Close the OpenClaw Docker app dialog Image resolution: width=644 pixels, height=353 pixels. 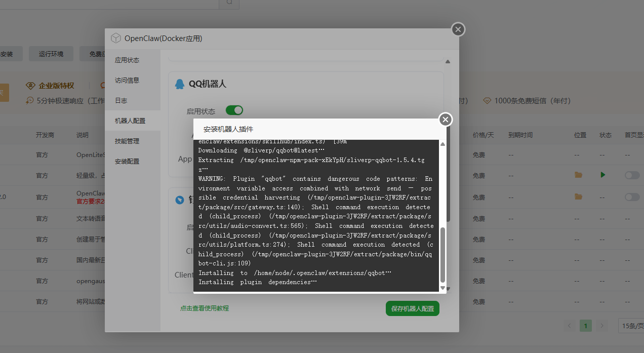click(x=458, y=29)
